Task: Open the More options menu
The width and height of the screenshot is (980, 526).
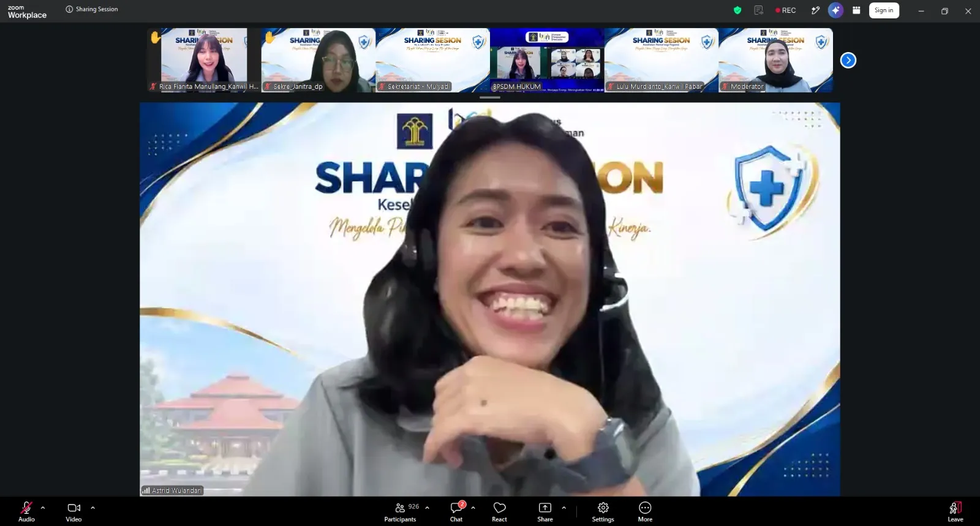Action: 645,511
